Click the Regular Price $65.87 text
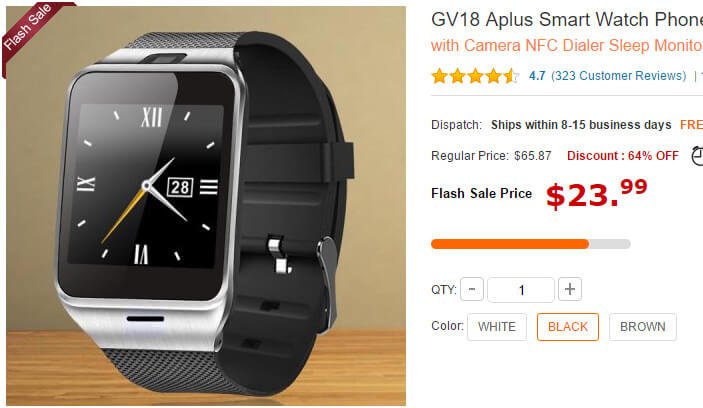 [491, 156]
